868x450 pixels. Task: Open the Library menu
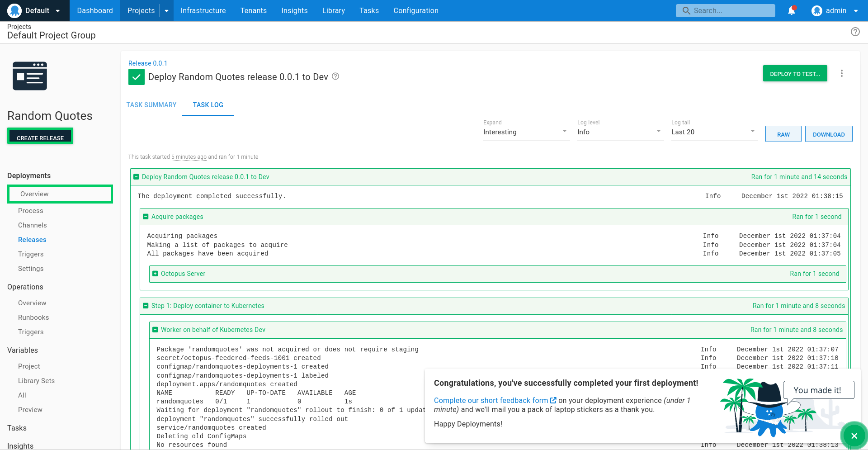click(333, 10)
